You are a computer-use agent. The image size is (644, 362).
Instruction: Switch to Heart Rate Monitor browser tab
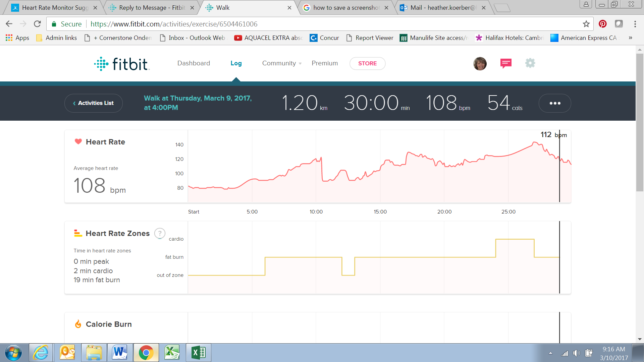(54, 8)
